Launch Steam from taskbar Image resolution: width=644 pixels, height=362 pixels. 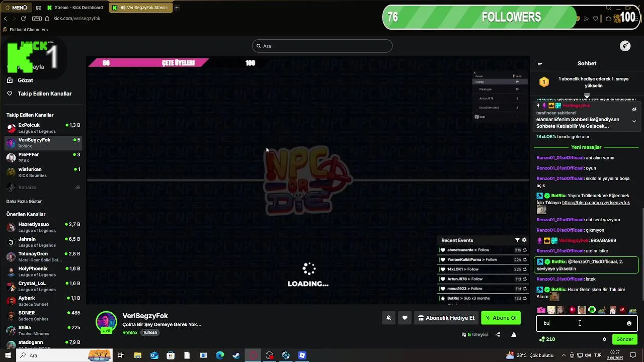pyautogui.click(x=236, y=355)
